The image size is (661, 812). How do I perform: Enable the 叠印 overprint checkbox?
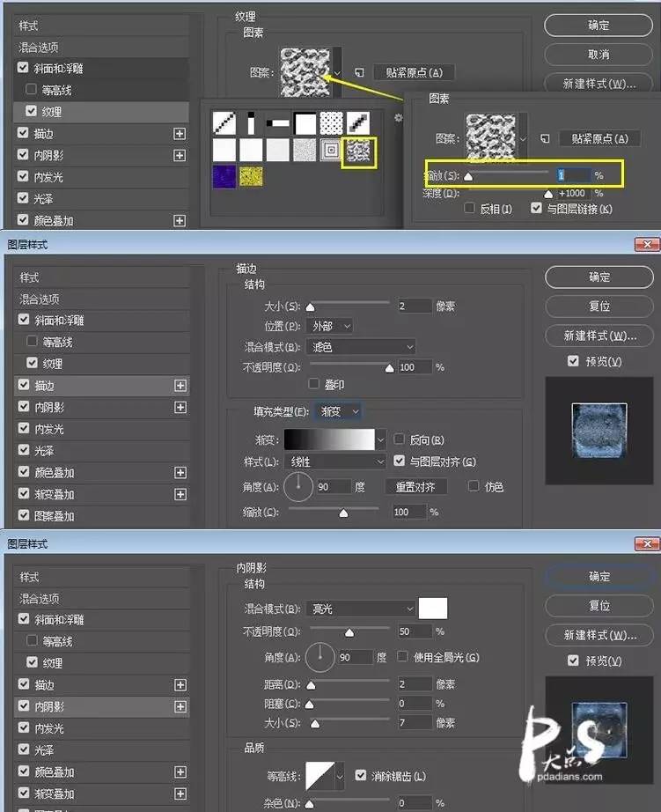click(x=314, y=384)
